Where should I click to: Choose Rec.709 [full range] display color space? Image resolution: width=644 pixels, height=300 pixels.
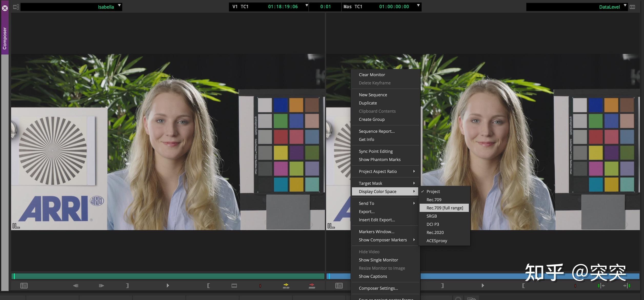[x=445, y=208]
